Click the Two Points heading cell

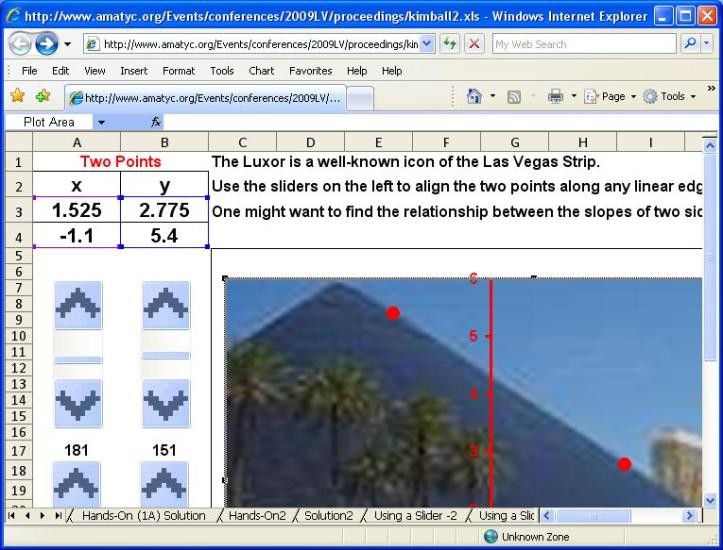pos(120,162)
